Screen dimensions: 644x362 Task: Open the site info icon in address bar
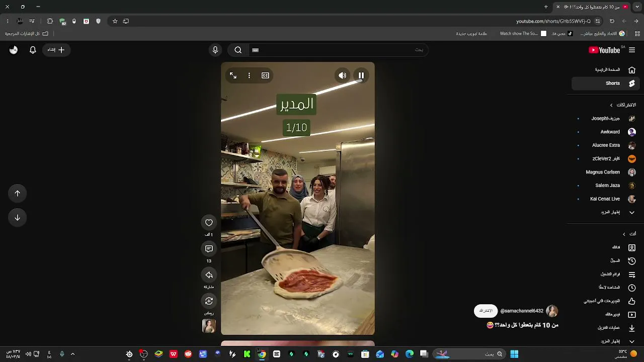[x=597, y=21]
